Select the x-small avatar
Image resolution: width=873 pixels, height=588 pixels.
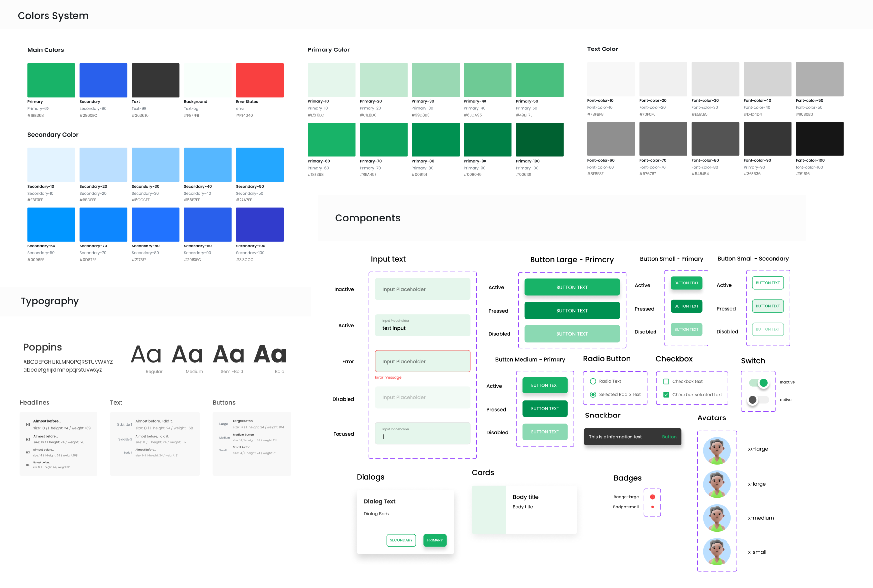(717, 552)
